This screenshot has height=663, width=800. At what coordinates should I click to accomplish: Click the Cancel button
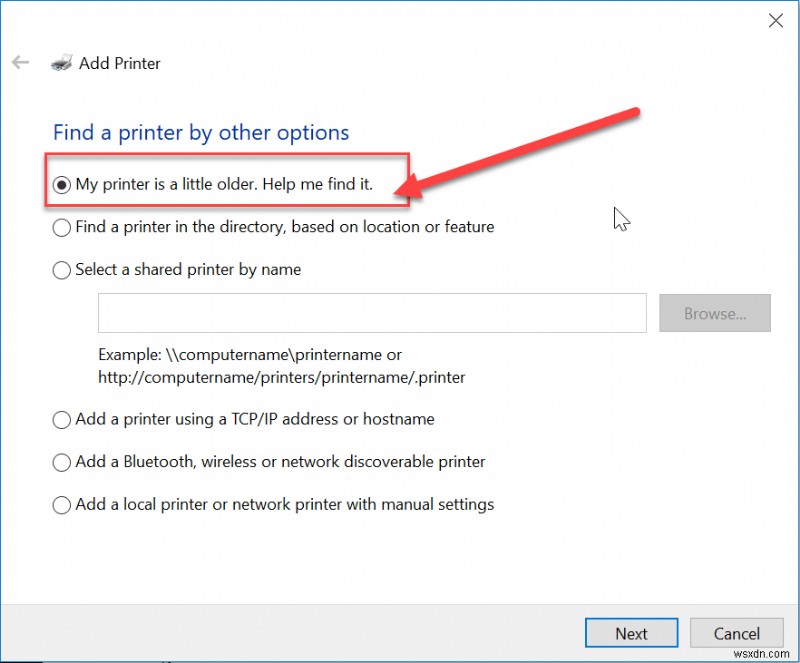737,632
